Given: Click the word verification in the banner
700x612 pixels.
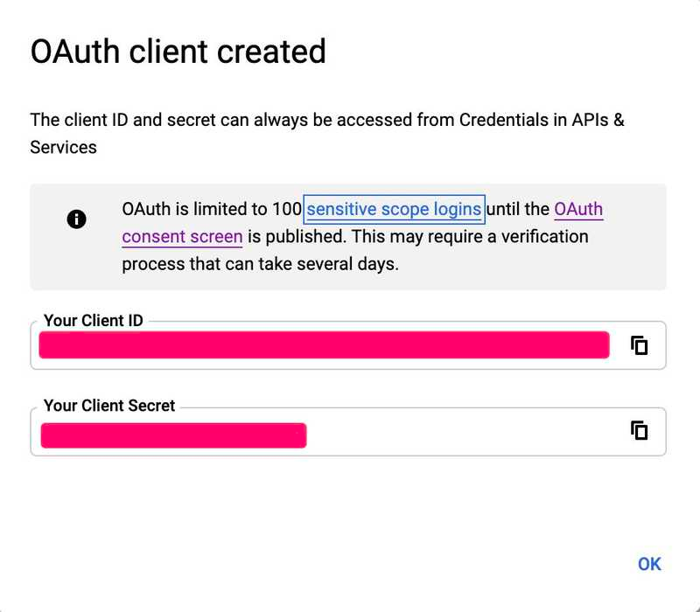Looking at the screenshot, I should click(x=544, y=236).
